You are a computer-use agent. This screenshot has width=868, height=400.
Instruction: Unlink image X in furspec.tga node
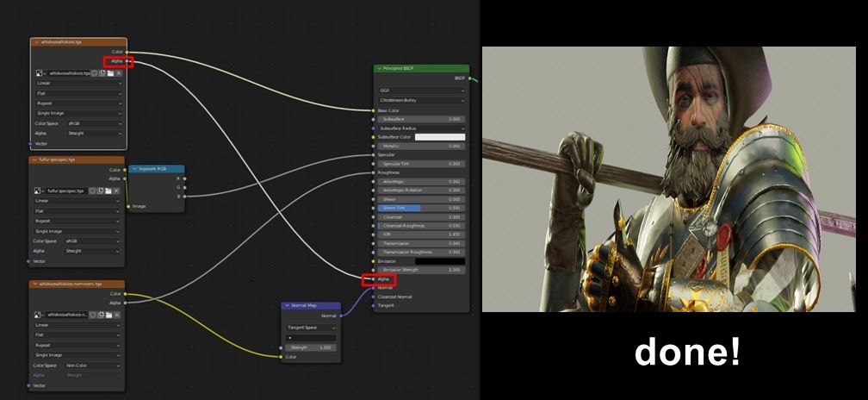[x=116, y=191]
